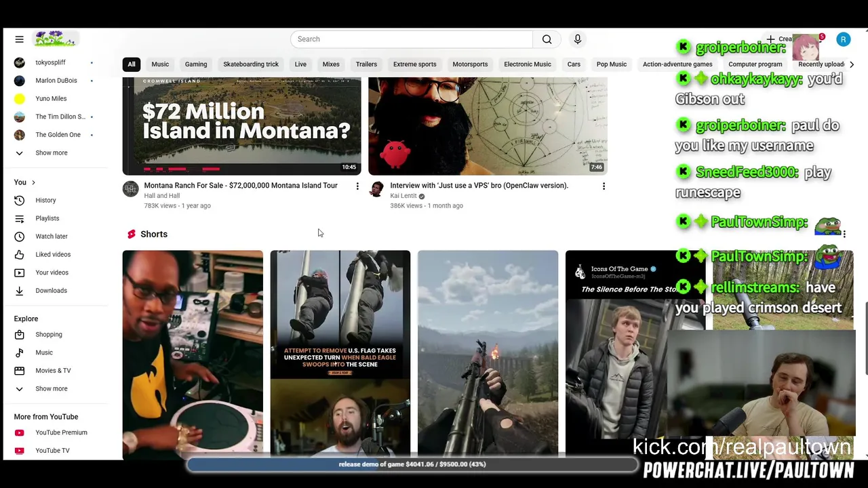Select the Cars filter chip
The width and height of the screenshot is (868, 488).
pos(574,64)
